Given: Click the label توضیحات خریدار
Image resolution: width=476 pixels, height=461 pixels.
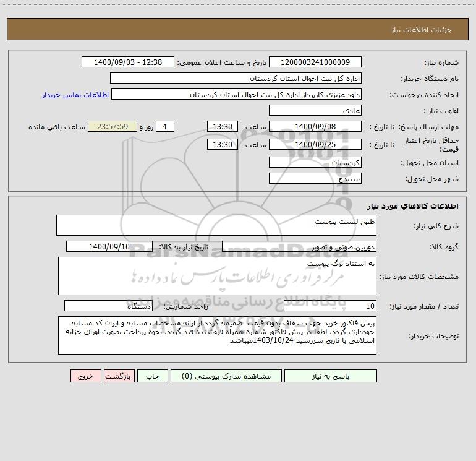Looking at the screenshot, I should (434, 336).
